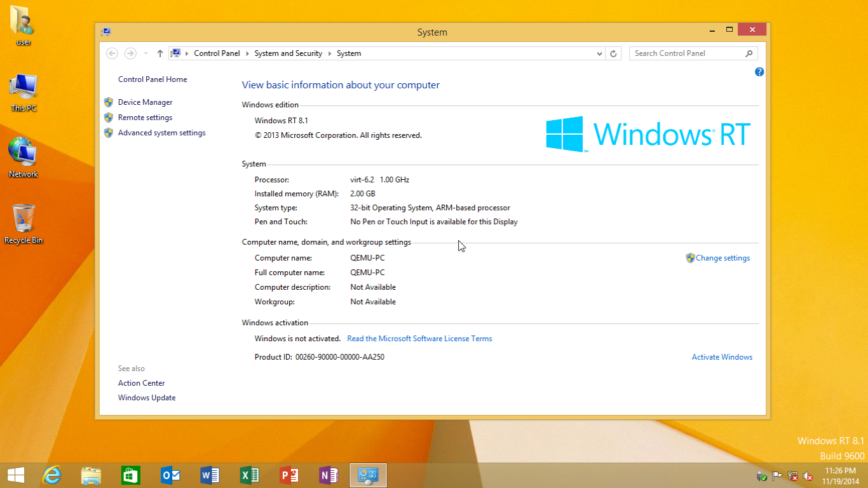Launch Word from the taskbar

pyautogui.click(x=210, y=475)
